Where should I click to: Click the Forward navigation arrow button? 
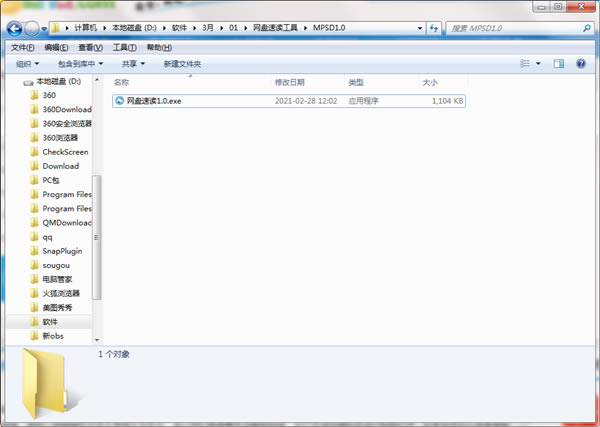(33, 29)
